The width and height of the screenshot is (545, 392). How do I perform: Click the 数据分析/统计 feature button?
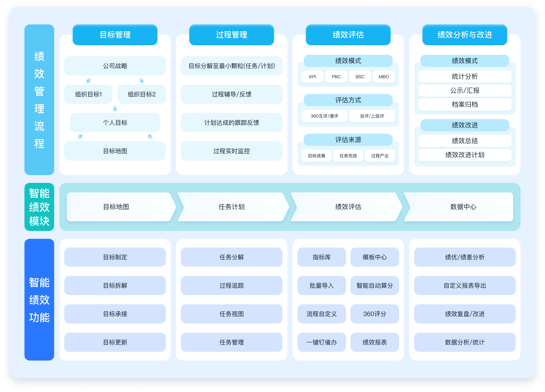click(x=464, y=342)
